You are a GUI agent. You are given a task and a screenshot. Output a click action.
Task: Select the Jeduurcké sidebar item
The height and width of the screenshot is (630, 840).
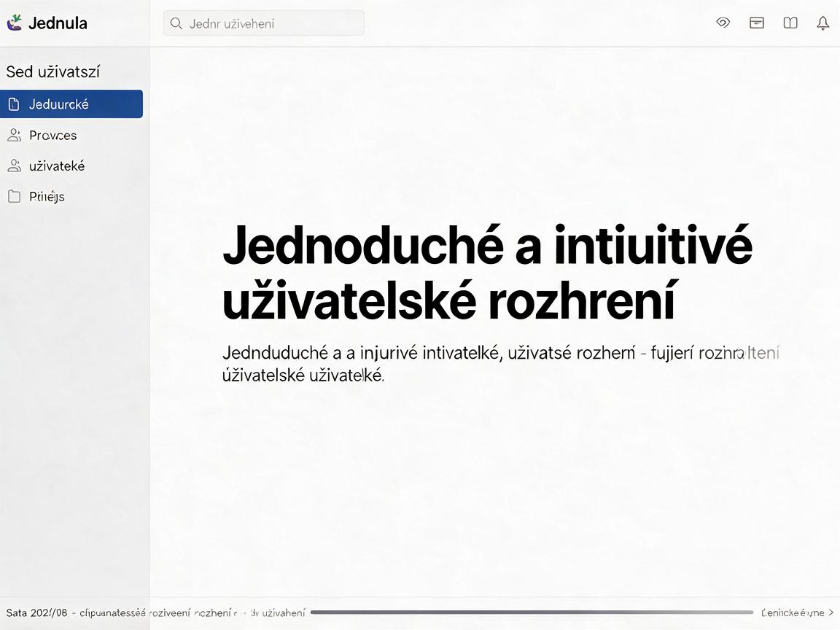71,104
